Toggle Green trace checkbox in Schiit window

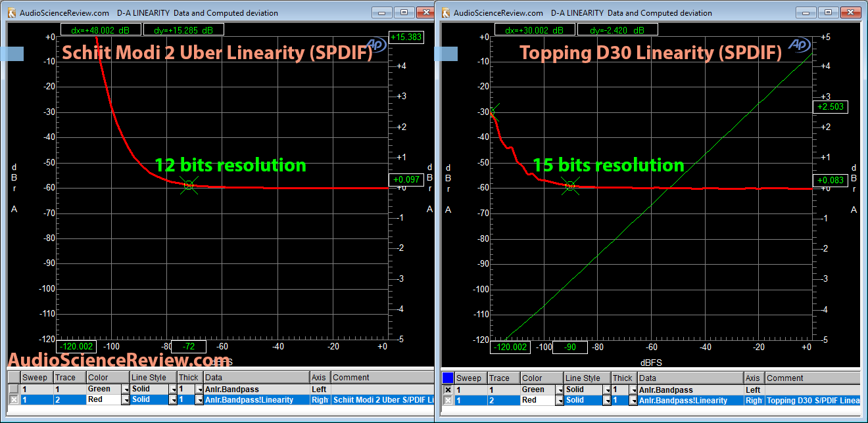click(14, 390)
